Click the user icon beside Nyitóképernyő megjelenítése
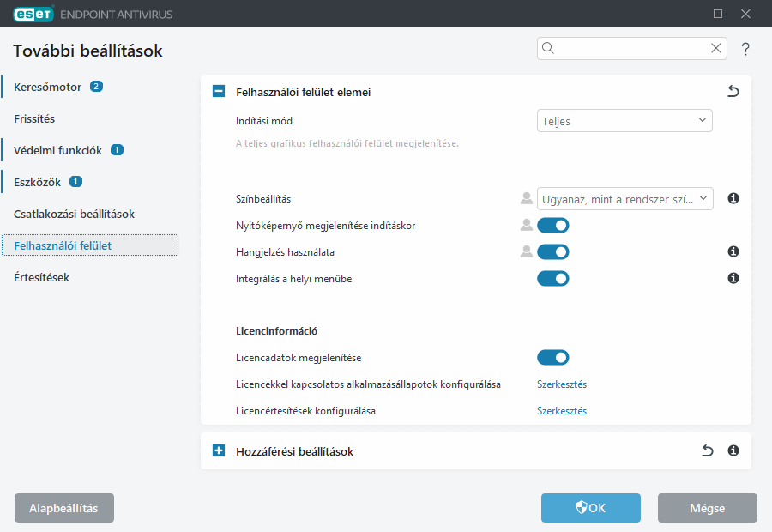Image resolution: width=772 pixels, height=532 pixels. [x=526, y=225]
